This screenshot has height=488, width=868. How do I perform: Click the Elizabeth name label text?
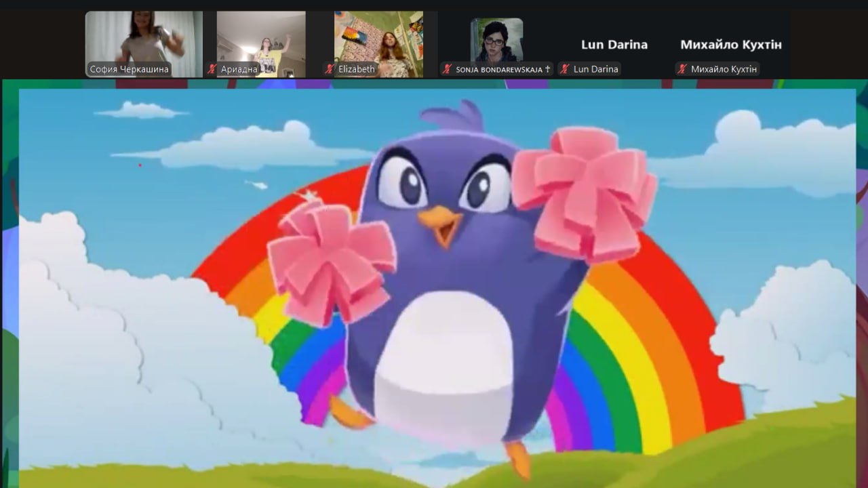point(357,69)
